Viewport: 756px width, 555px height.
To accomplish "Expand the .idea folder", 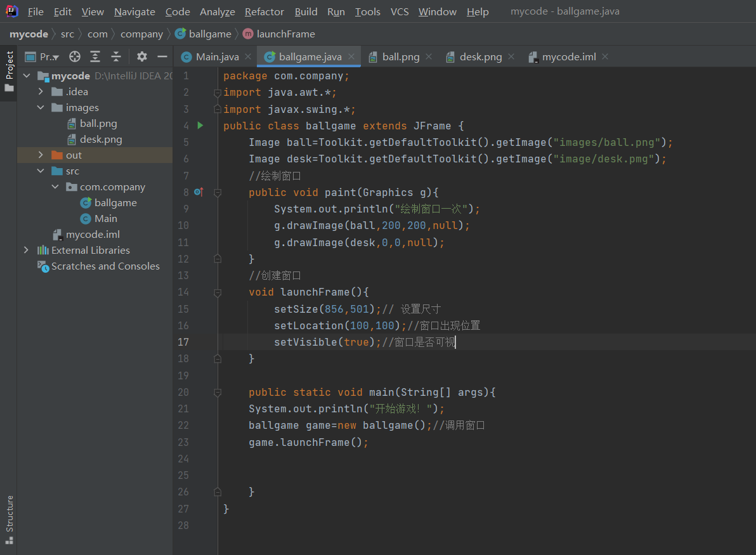I will (41, 91).
